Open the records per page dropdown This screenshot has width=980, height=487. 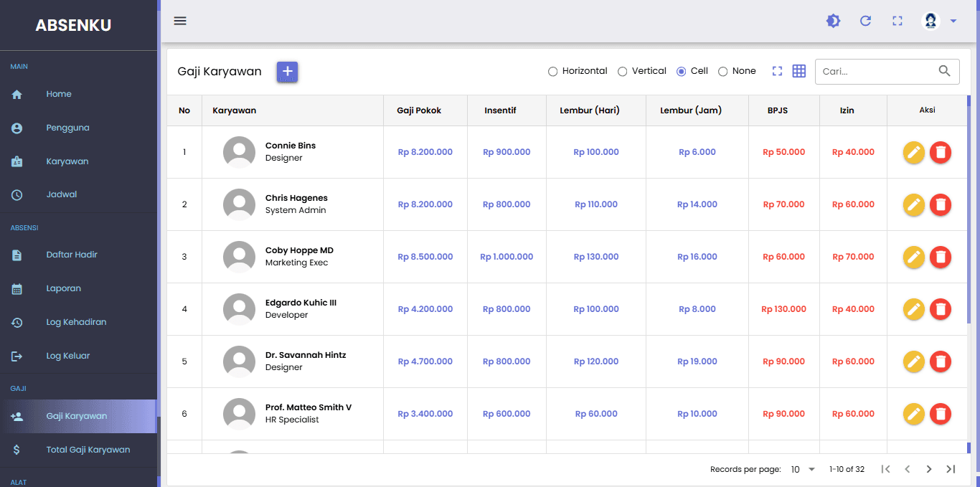click(804, 469)
